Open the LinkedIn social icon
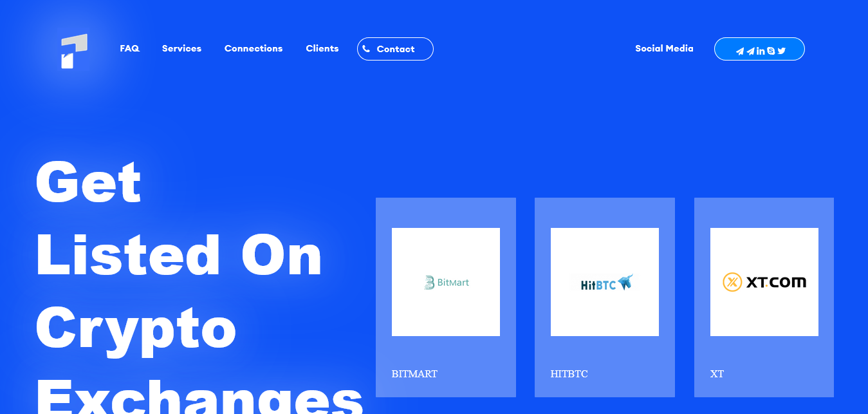 click(761, 52)
